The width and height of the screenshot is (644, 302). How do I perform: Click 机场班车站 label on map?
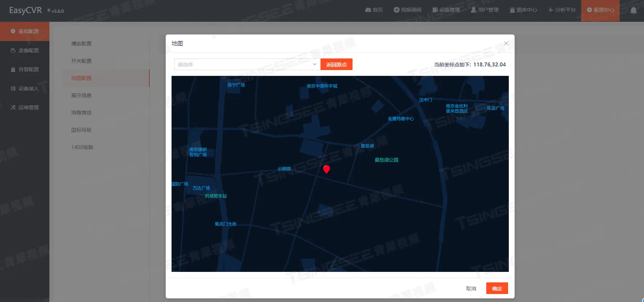tap(216, 196)
